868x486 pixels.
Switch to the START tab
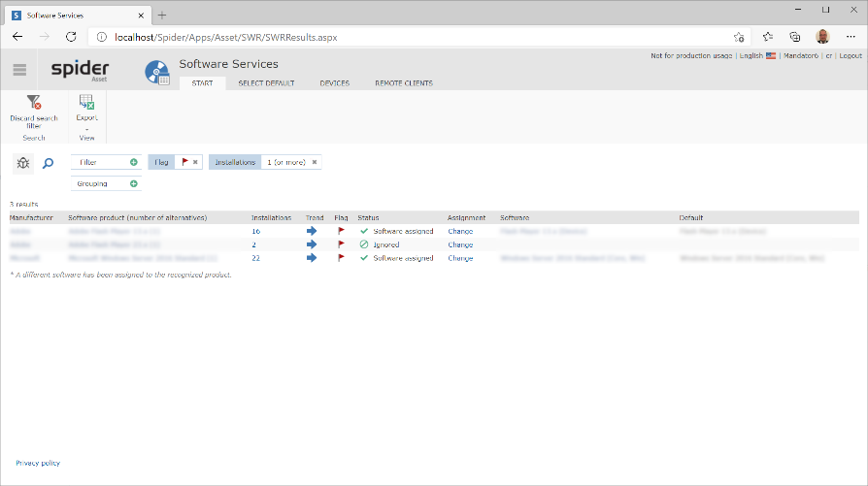point(202,83)
